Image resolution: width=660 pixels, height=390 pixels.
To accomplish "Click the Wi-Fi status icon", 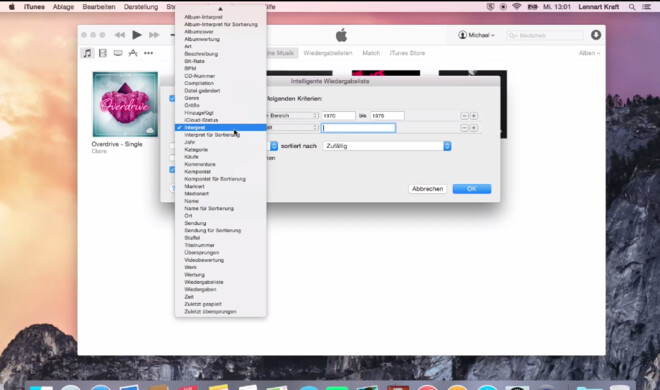I will click(517, 7).
